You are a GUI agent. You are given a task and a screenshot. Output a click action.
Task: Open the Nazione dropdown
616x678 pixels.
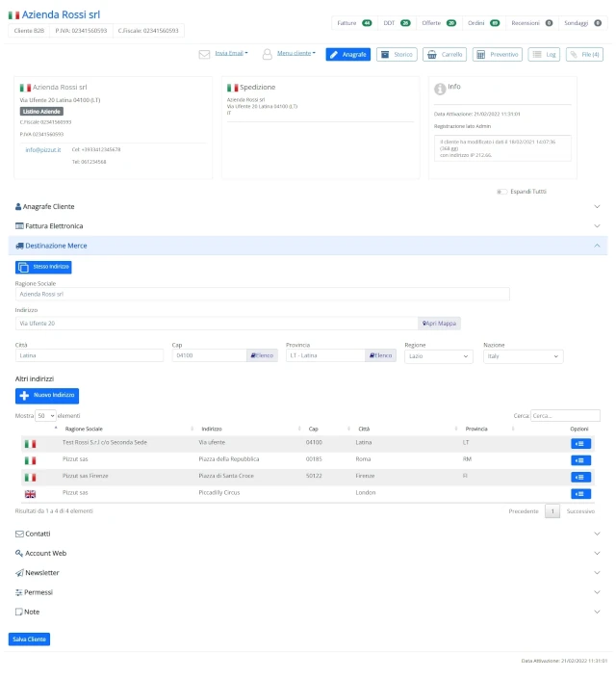click(523, 356)
